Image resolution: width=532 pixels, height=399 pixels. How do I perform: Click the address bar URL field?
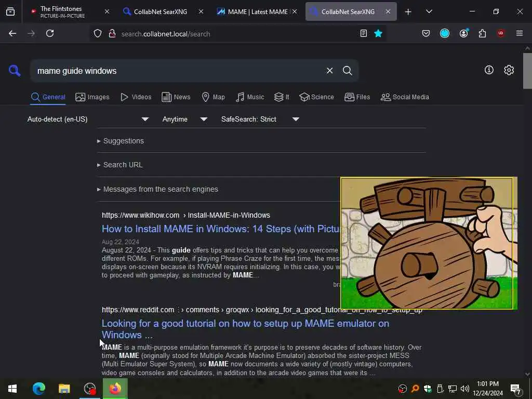(x=237, y=34)
